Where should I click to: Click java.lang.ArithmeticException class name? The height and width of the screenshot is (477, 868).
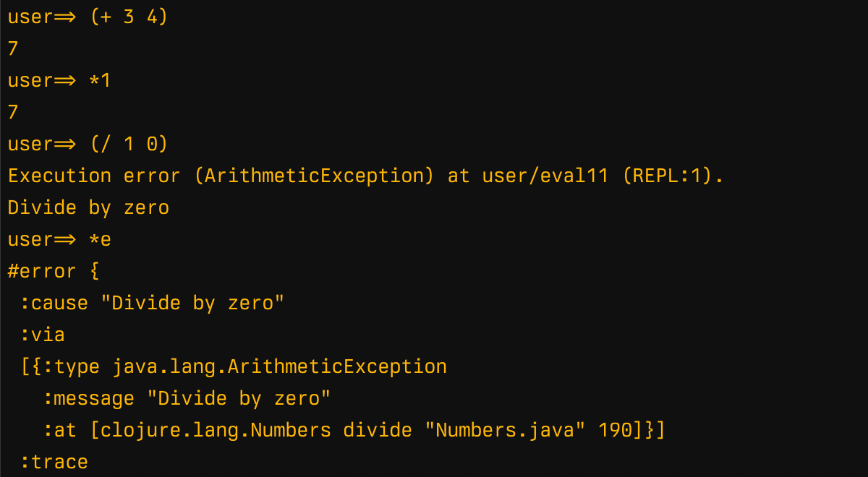tap(279, 366)
